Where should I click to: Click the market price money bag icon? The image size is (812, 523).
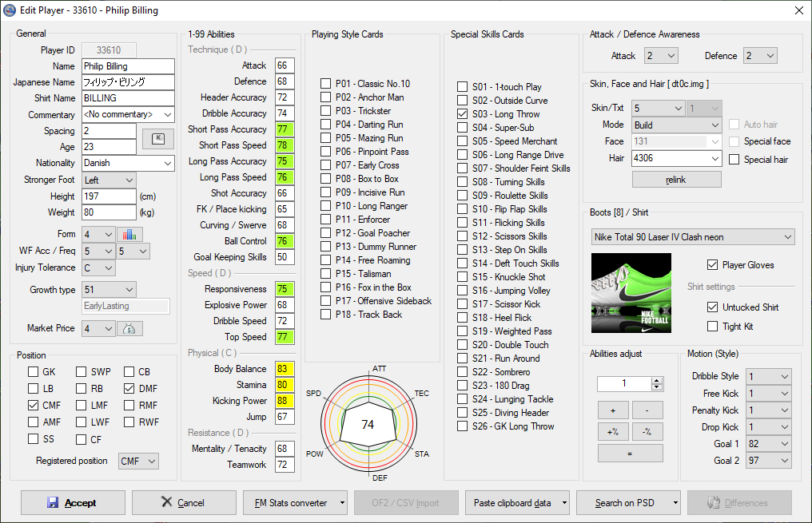pyautogui.click(x=129, y=328)
